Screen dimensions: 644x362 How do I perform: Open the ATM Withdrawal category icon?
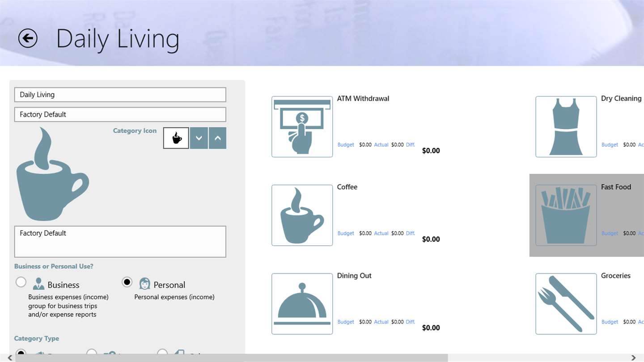302,127
